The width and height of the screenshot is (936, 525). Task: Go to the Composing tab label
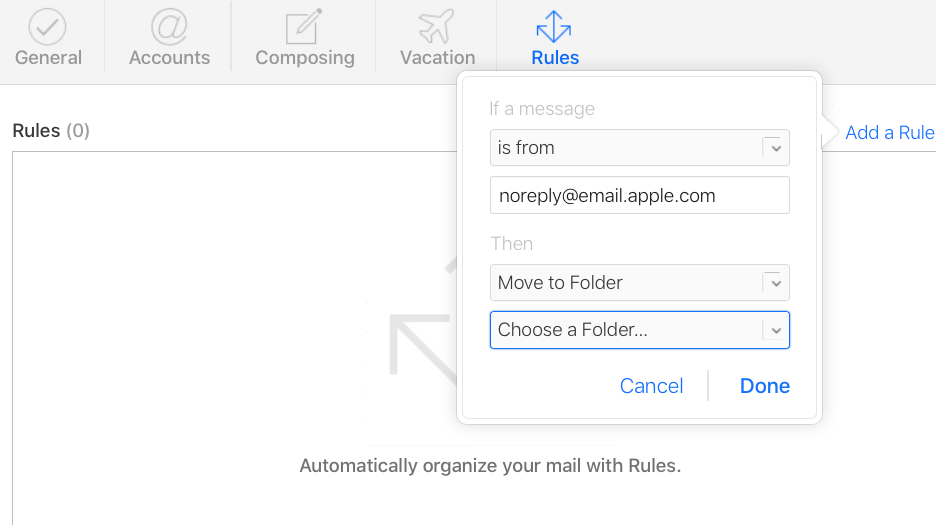[304, 58]
